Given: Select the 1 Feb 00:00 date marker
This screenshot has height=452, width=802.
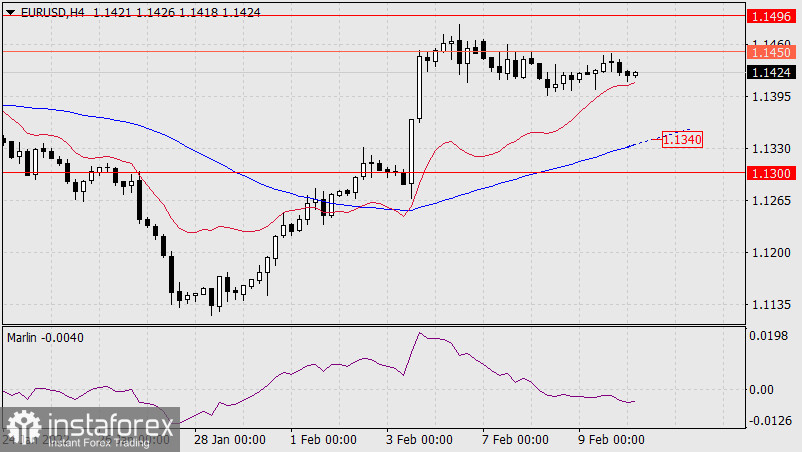Looking at the screenshot, I should 322,440.
